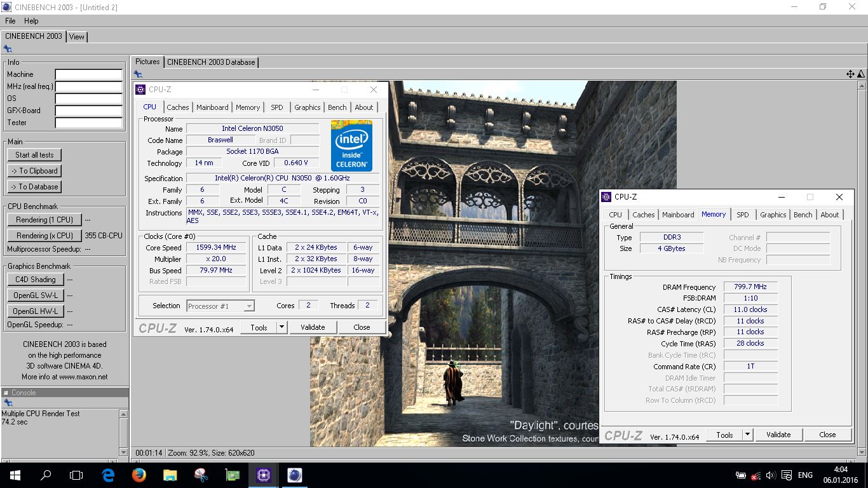
Task: Open the File menu
Action: coord(10,21)
